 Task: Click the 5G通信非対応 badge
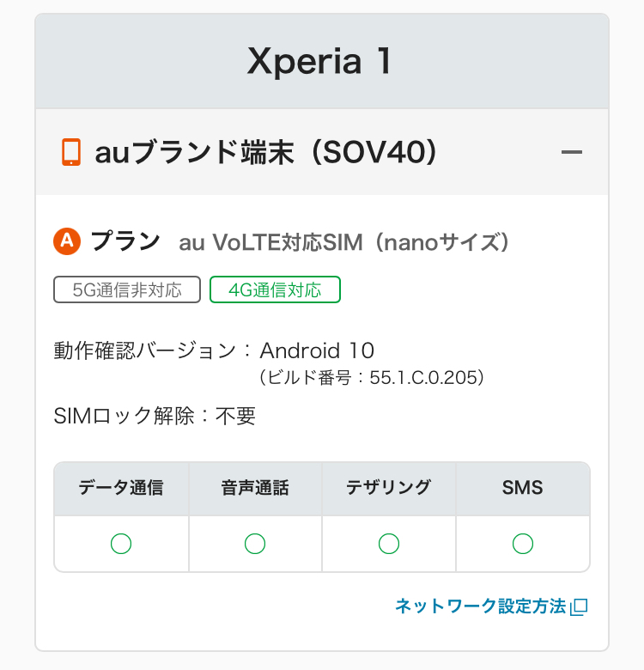click(x=127, y=289)
